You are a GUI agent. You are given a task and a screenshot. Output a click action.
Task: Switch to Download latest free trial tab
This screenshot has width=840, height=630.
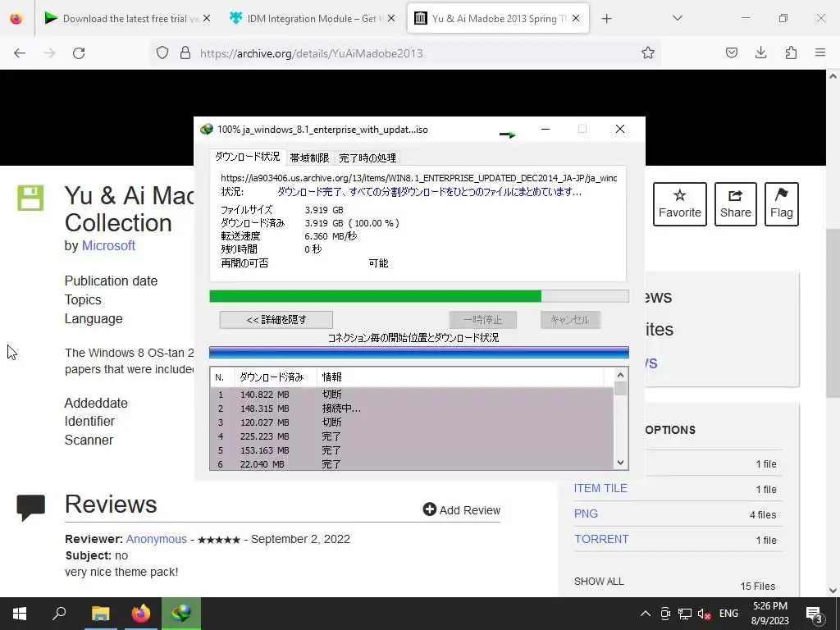[126, 18]
